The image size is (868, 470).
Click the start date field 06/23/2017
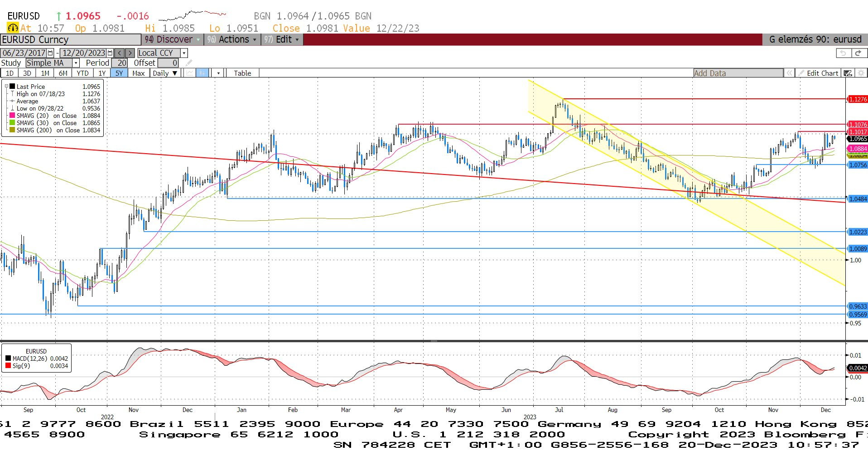coord(24,53)
